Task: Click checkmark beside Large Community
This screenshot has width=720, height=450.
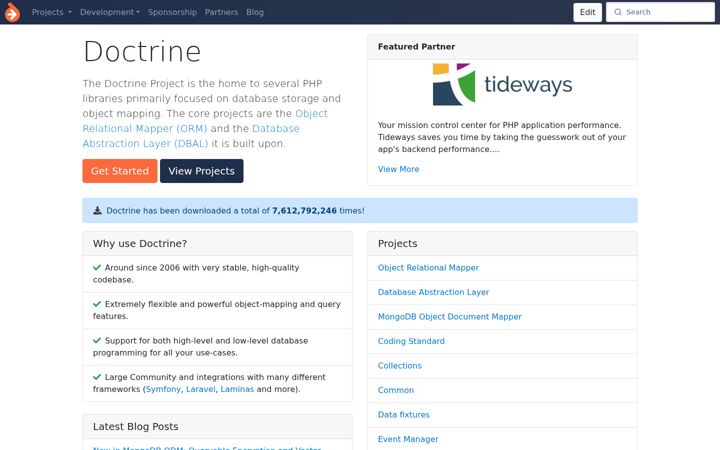Action: pos(97,377)
